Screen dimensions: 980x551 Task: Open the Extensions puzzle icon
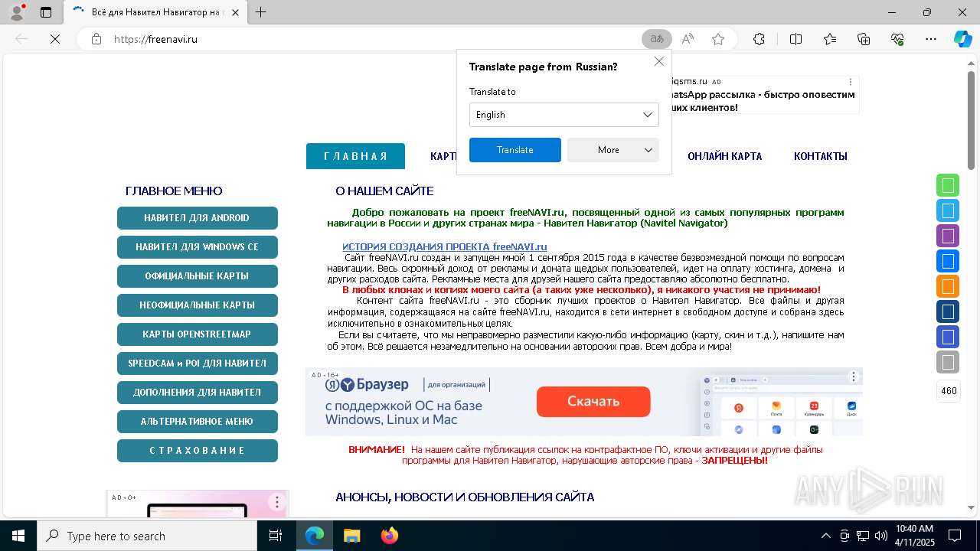[759, 39]
